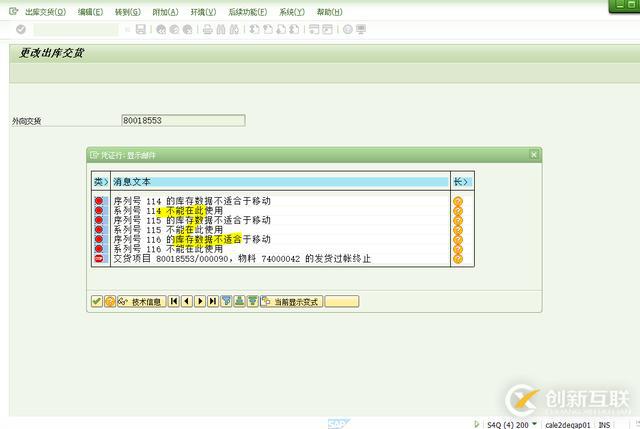Jump to last message with last-page arrow
The image size is (640, 429).
click(x=213, y=301)
